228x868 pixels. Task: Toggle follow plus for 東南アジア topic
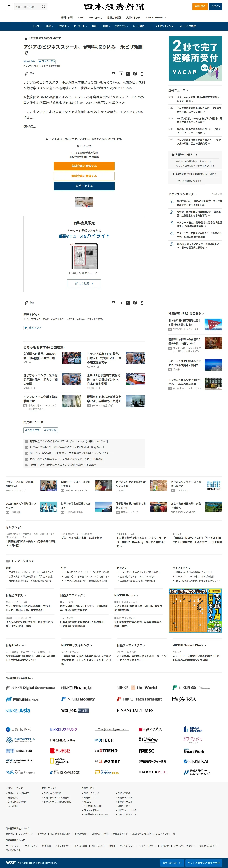(x=25, y=327)
